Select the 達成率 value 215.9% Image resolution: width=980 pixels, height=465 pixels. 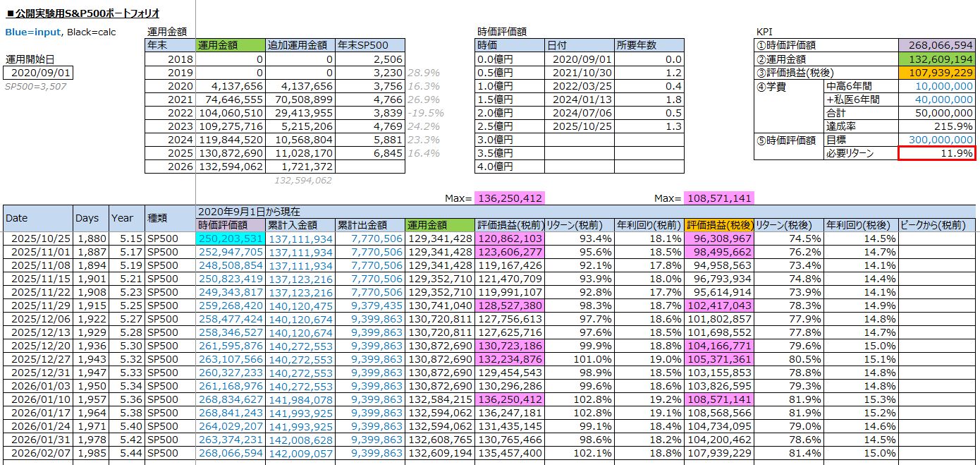coord(937,126)
